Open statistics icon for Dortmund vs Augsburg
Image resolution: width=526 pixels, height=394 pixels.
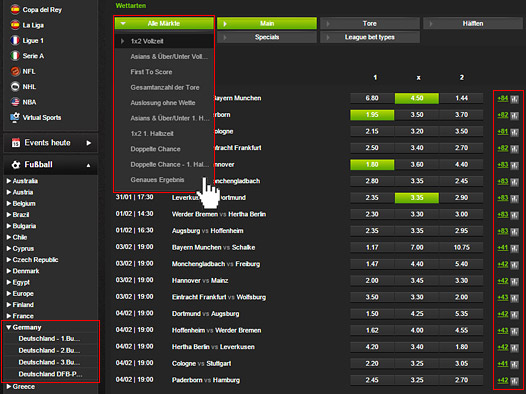pos(514,315)
